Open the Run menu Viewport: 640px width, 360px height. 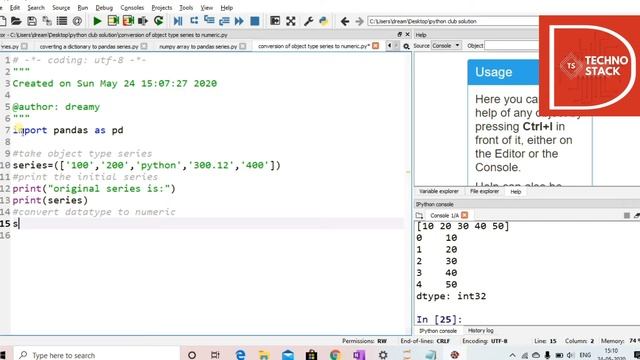(82, 8)
